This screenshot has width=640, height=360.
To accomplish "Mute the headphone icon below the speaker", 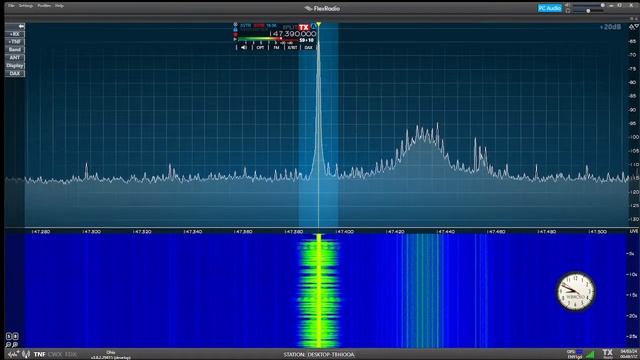I will (567, 11).
